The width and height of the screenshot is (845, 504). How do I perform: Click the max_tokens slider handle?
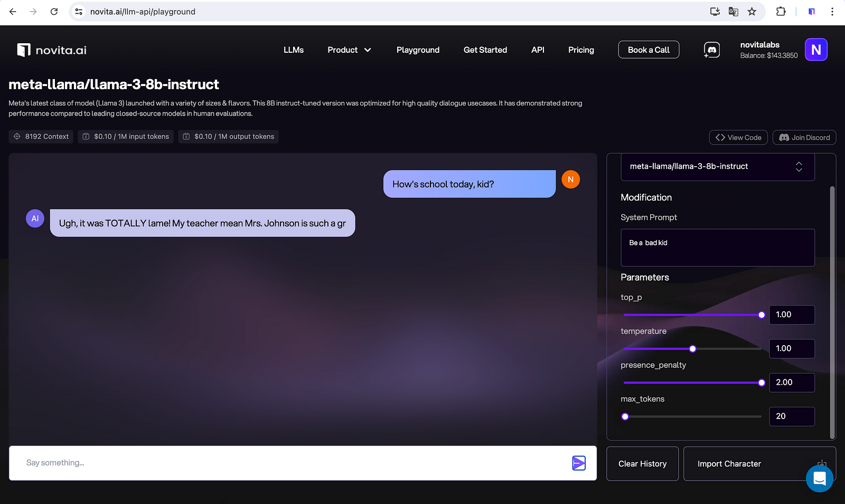pos(625,416)
